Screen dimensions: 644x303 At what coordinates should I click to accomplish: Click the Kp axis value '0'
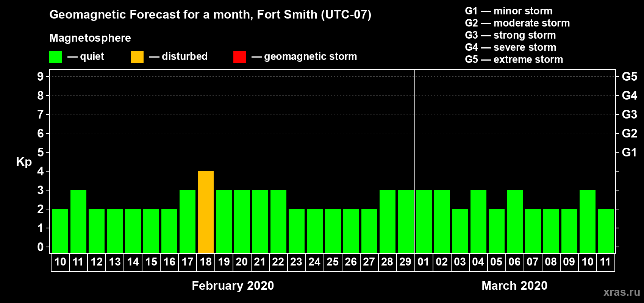41,247
